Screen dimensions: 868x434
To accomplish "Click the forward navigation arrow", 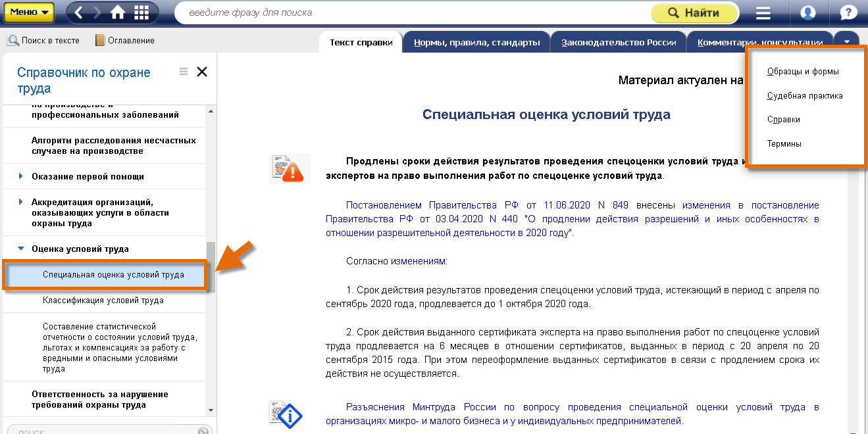I will click(x=98, y=12).
